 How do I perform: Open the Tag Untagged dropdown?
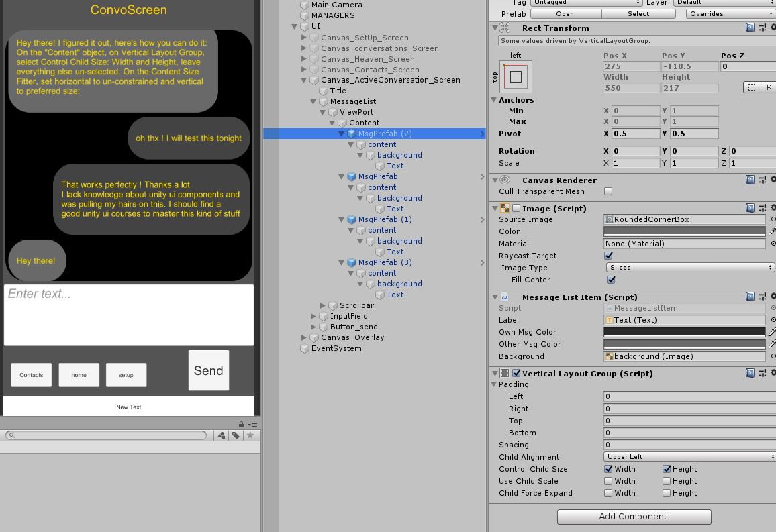pyautogui.click(x=586, y=3)
